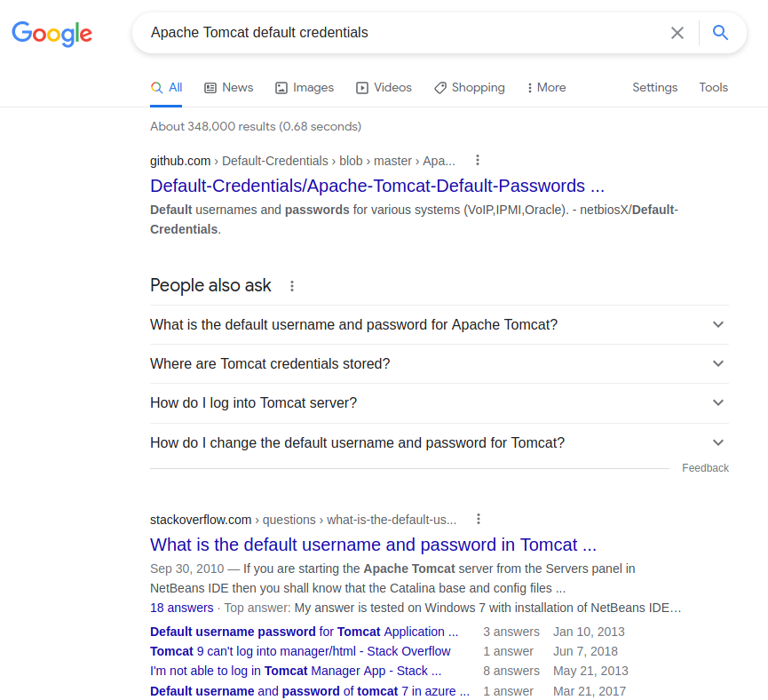Expand 'Where are Tomcat credentials stored?' question
768x700 pixels.
click(439, 363)
